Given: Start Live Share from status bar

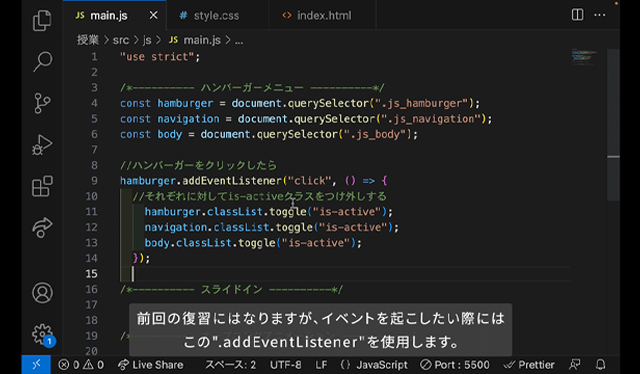Looking at the screenshot, I should tap(151, 365).
